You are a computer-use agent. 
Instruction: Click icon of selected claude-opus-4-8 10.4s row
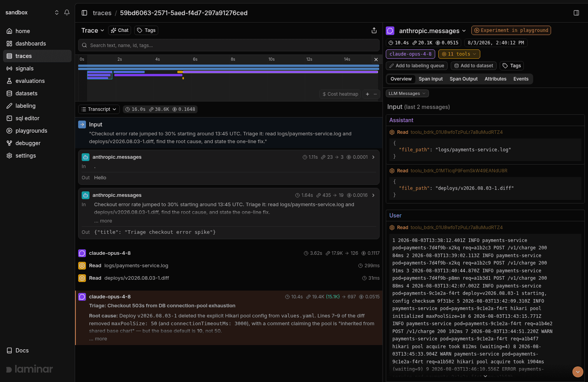82,297
